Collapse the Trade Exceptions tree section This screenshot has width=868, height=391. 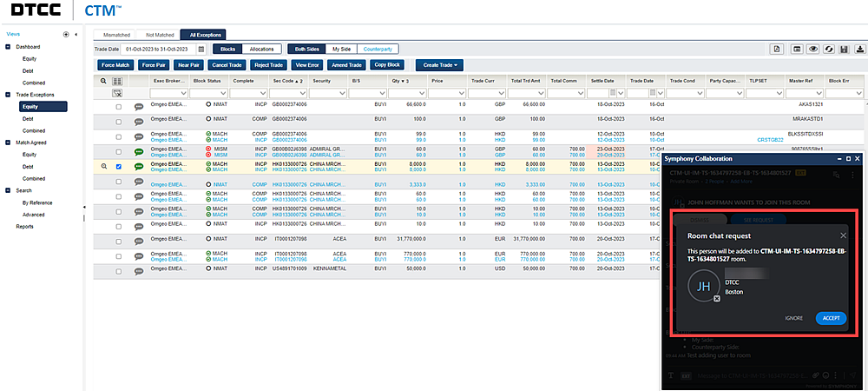[x=7, y=95]
